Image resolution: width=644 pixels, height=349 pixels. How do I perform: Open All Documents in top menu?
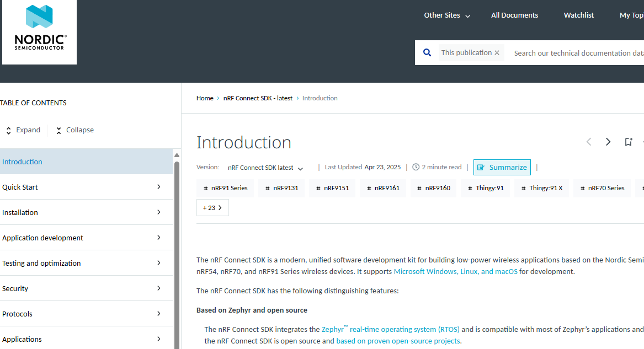(x=514, y=15)
